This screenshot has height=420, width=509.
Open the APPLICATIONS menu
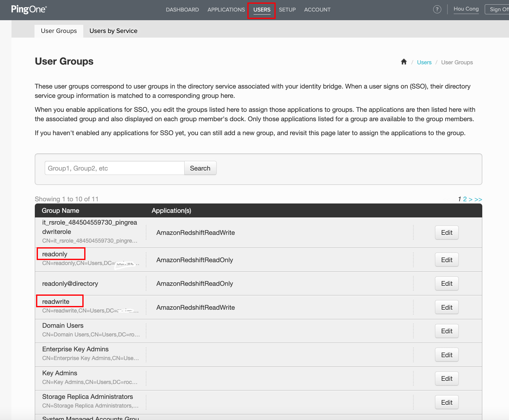click(x=226, y=10)
